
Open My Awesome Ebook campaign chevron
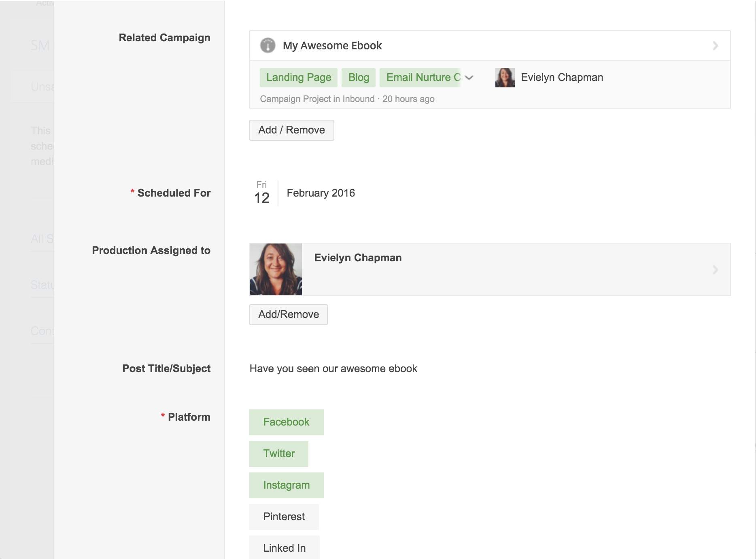[x=715, y=46]
